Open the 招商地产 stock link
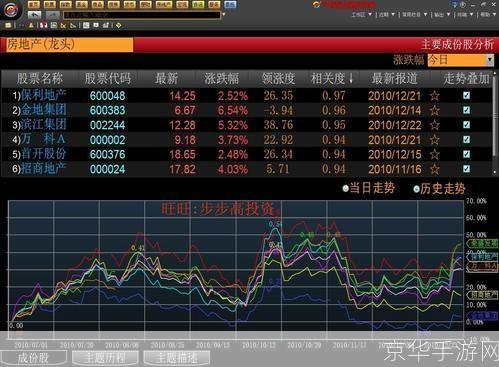Screen dimensions: 499x367 [x=44, y=169]
